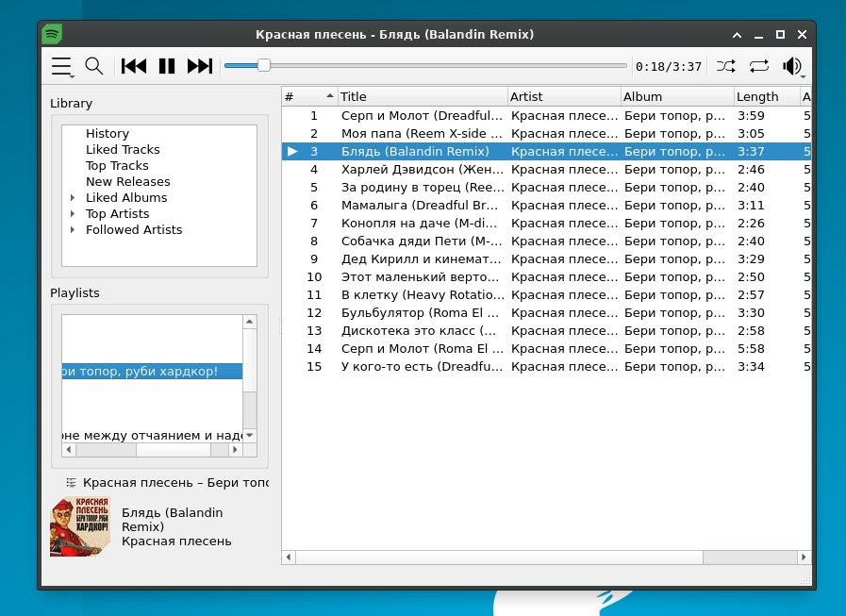Sort by the Artist column header
Image resolution: width=846 pixels, height=616 pixels.
564,96
